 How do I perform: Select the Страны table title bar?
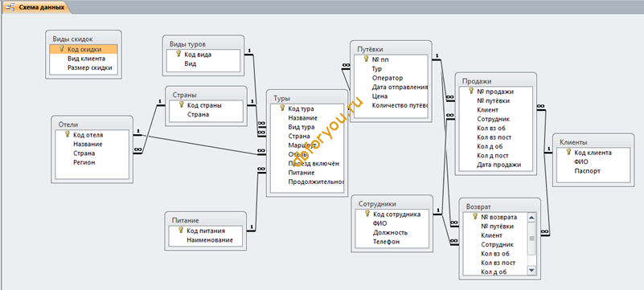point(206,94)
